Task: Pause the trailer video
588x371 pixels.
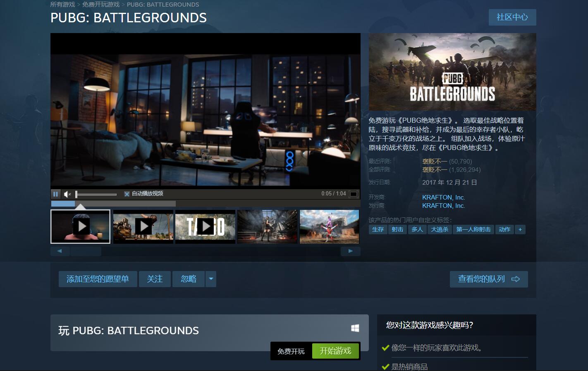Action: [55, 194]
